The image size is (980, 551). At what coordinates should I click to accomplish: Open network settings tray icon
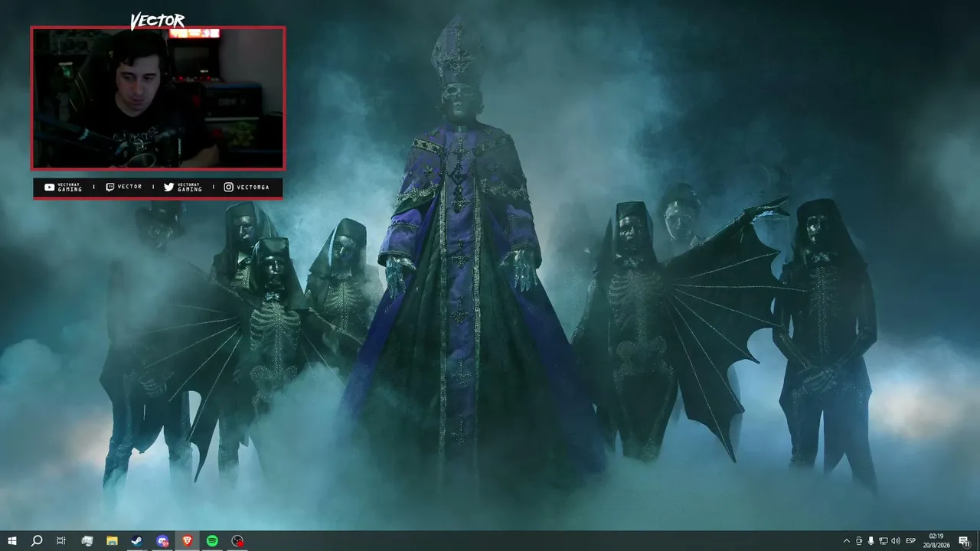click(x=884, y=541)
